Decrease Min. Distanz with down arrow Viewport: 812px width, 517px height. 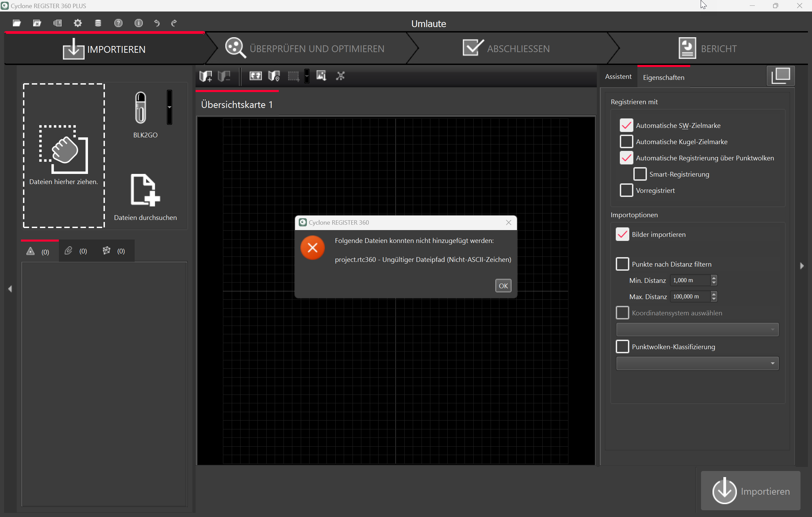coord(714,283)
